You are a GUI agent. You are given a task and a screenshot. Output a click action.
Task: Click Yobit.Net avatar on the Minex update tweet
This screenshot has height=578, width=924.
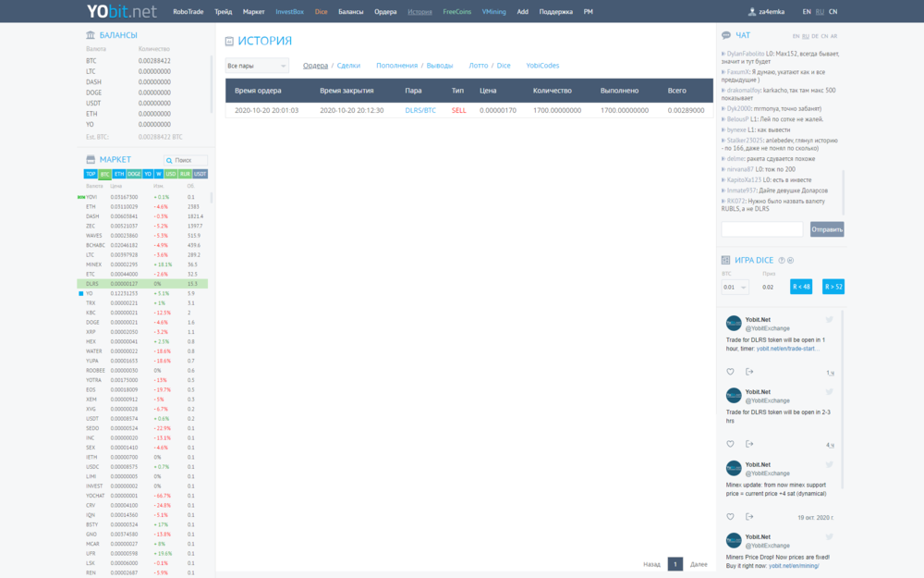click(x=734, y=468)
